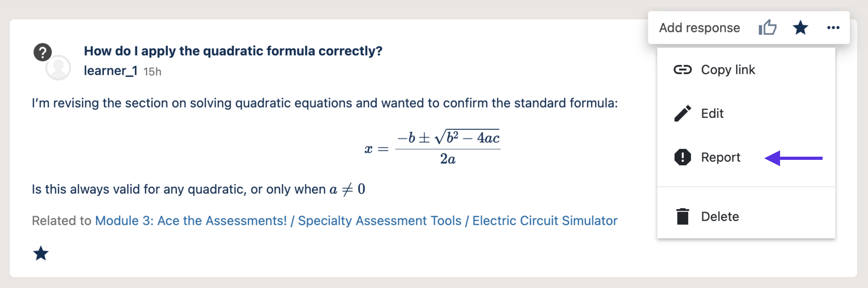Click the question mark post-type icon

43,52
